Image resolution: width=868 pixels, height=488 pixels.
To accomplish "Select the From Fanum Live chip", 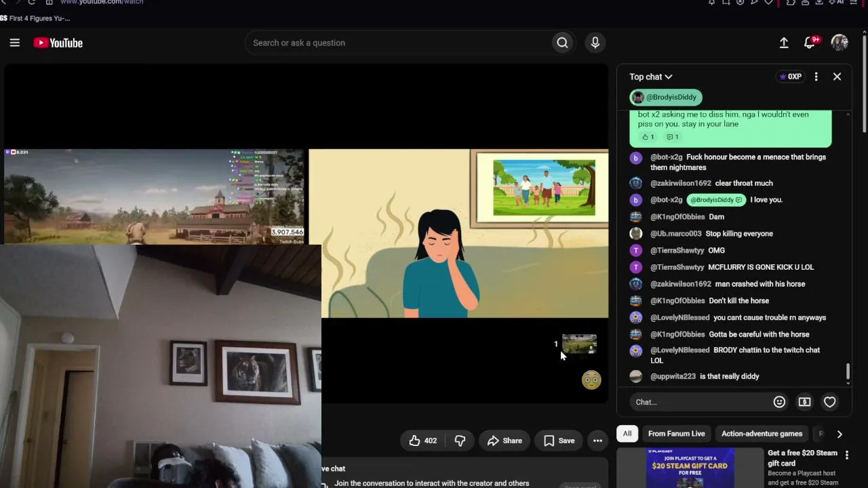I will click(676, 434).
